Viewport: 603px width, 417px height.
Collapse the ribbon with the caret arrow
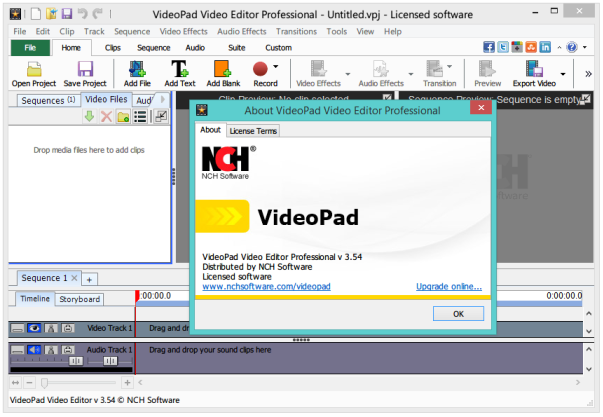[559, 47]
